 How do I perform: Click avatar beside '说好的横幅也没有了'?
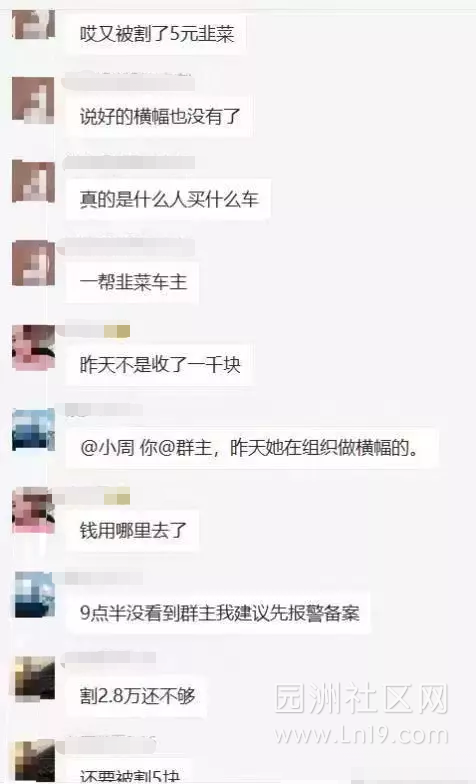click(x=33, y=100)
